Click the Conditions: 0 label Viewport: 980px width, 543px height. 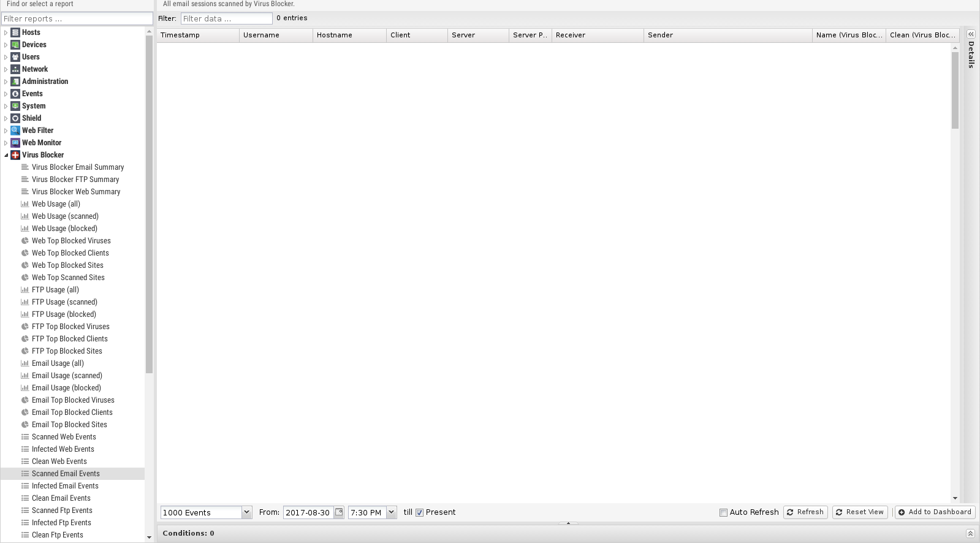(188, 533)
